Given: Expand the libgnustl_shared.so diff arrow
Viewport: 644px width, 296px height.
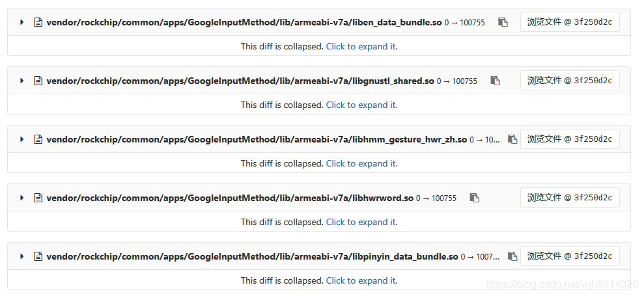Looking at the screenshot, I should 21,81.
